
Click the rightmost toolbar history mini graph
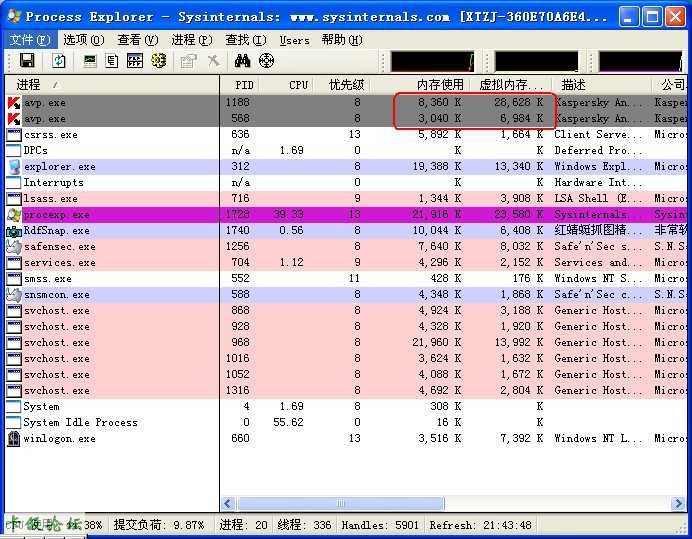tap(641, 61)
